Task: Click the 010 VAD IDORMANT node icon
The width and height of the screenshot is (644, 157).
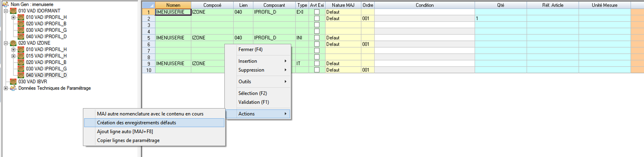Action: [13, 11]
